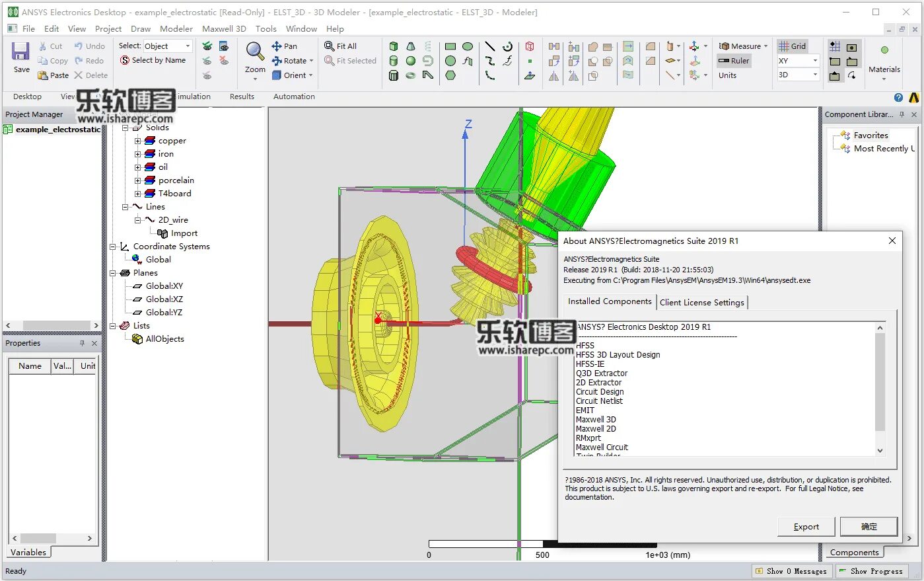Open the XY drawing plane dropdown
The height and width of the screenshot is (581, 924).
[x=815, y=61]
